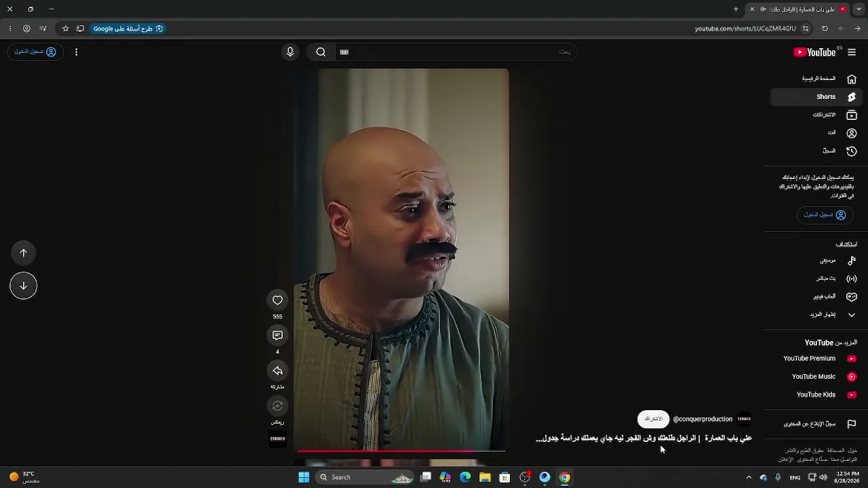Image resolution: width=868 pixels, height=488 pixels.
Task: Click inside the YouTube search field
Action: coord(456,52)
